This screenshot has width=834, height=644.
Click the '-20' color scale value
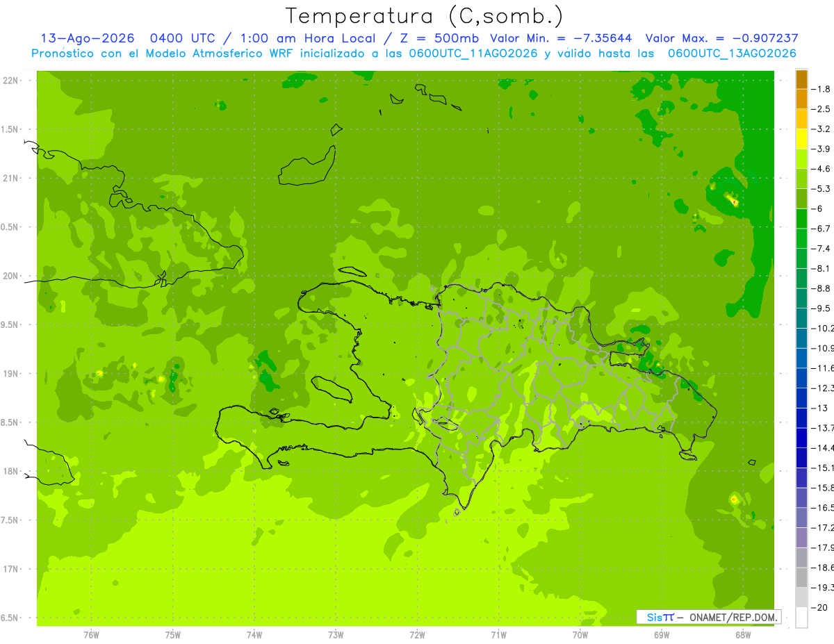[x=820, y=608]
